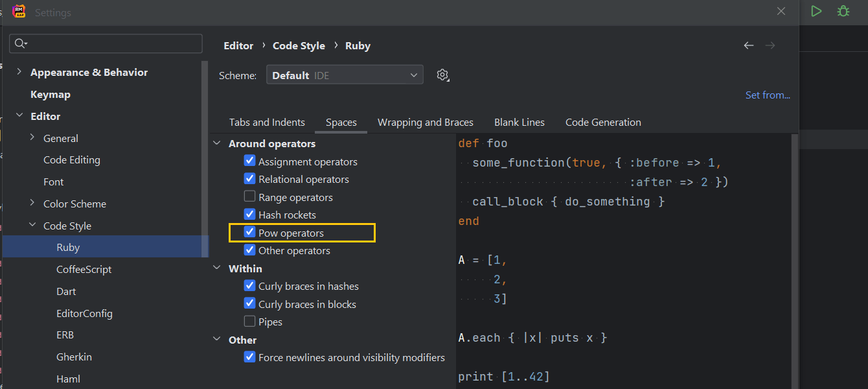The height and width of the screenshot is (389, 868).
Task: Click the Debug bug icon
Action: tap(843, 11)
